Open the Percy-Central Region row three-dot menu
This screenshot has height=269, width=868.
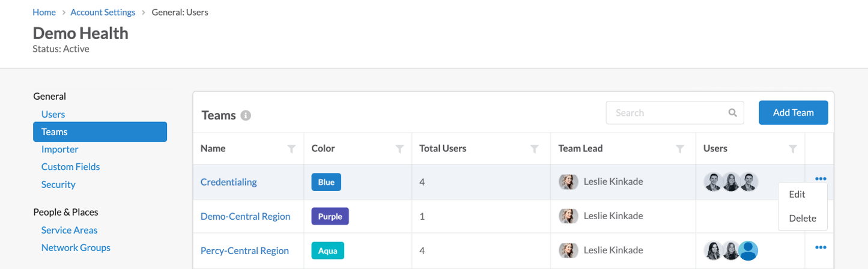(x=821, y=247)
